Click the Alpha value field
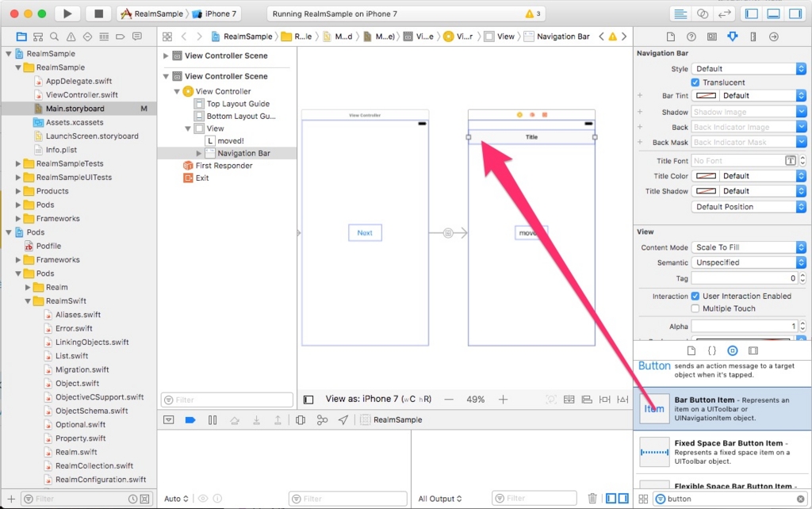 [745, 326]
